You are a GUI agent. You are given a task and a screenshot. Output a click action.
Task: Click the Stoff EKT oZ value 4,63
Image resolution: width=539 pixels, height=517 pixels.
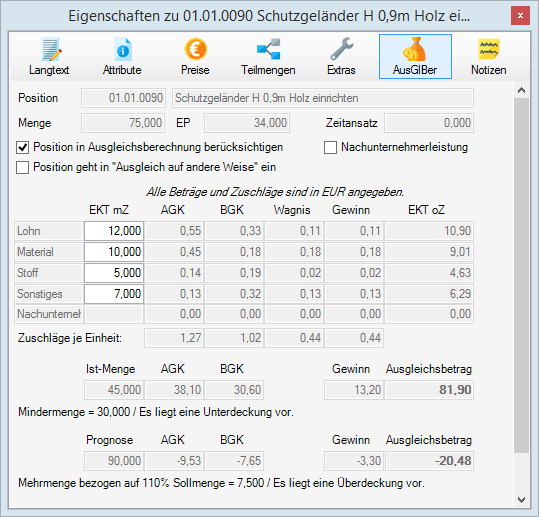(x=429, y=273)
